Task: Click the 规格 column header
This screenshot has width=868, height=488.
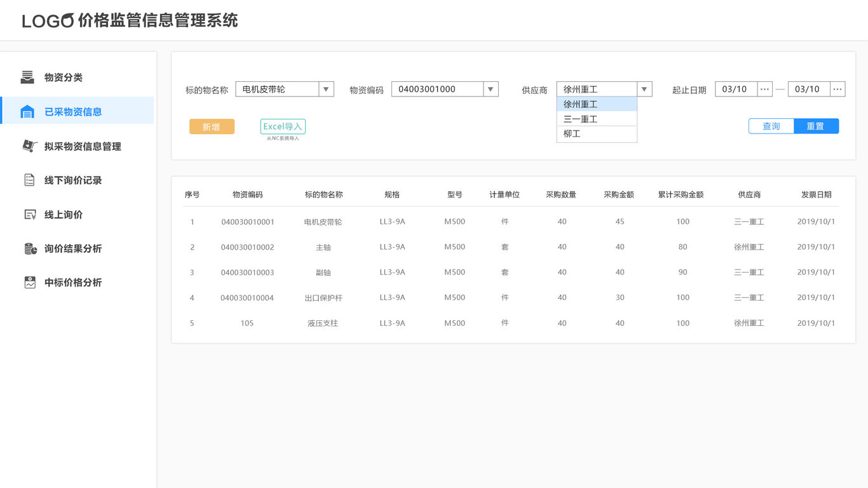Action: [x=392, y=194]
